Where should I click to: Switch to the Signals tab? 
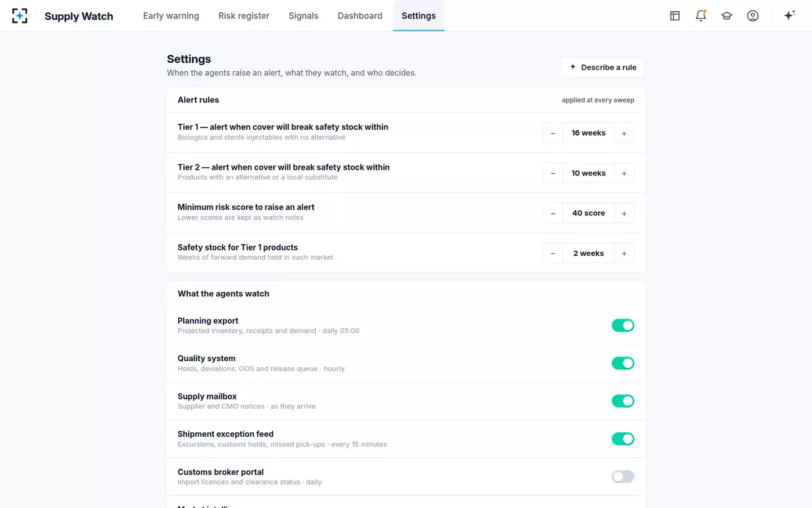(x=303, y=16)
